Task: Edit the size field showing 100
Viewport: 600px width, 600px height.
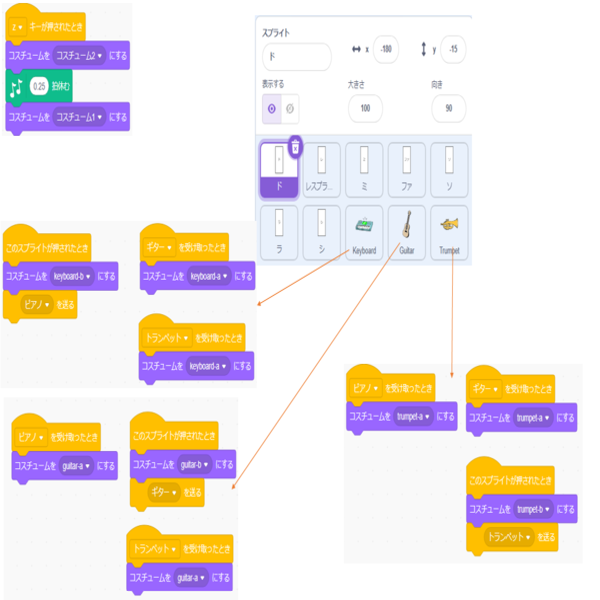Action: (365, 108)
